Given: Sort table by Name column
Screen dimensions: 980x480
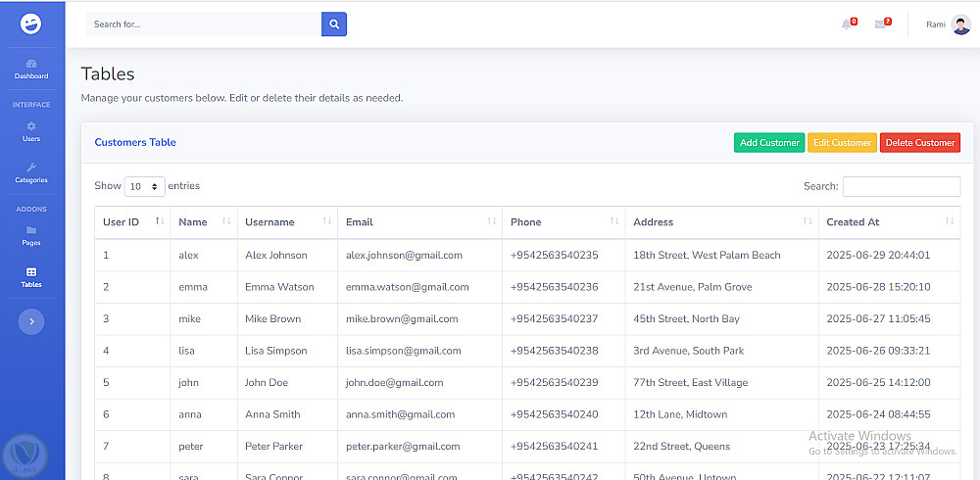Looking at the screenshot, I should [x=204, y=221].
